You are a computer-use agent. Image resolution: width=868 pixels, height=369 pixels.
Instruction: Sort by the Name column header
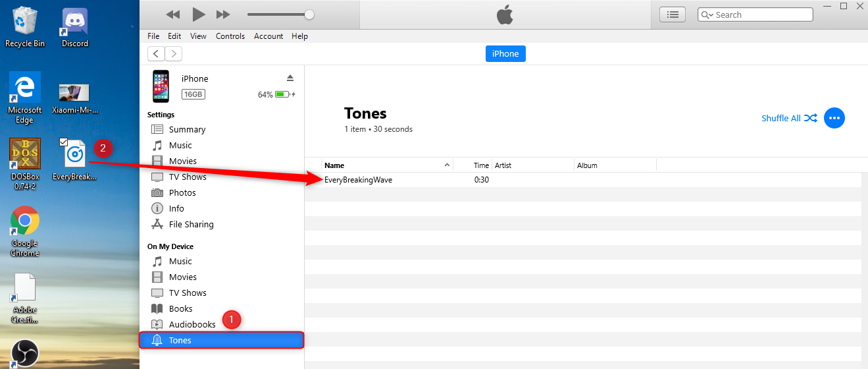tap(387, 165)
